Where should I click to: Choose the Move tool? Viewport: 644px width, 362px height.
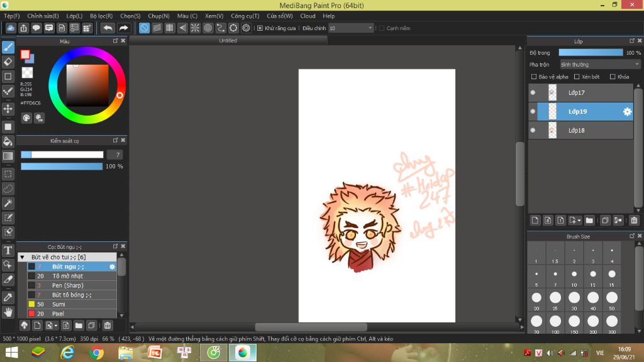(8, 109)
